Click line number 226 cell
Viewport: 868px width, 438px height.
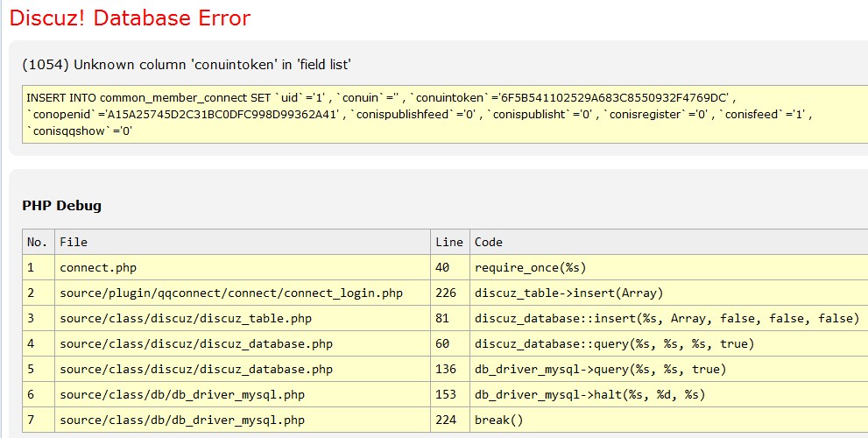(448, 293)
